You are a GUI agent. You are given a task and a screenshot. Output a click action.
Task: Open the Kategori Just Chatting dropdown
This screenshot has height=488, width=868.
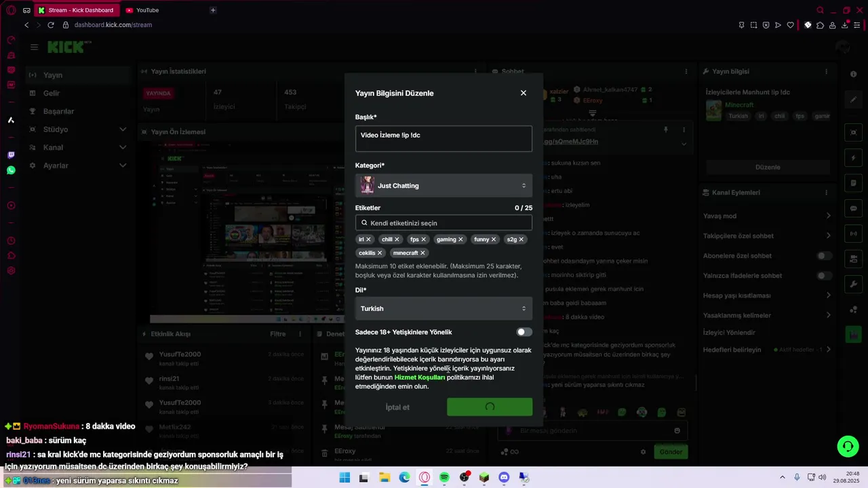(x=443, y=186)
